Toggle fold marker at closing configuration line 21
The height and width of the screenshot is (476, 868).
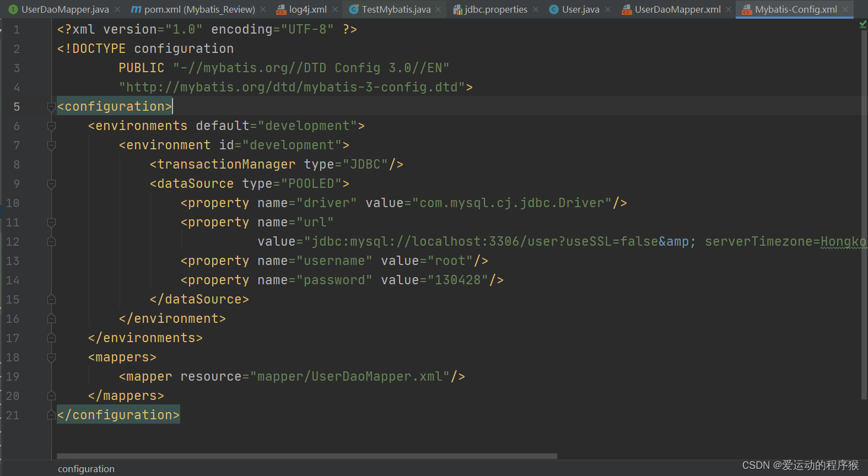(x=51, y=415)
